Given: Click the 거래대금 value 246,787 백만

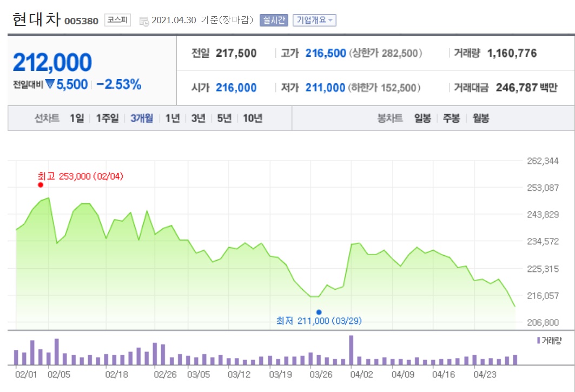Looking at the screenshot, I should coord(527,88).
